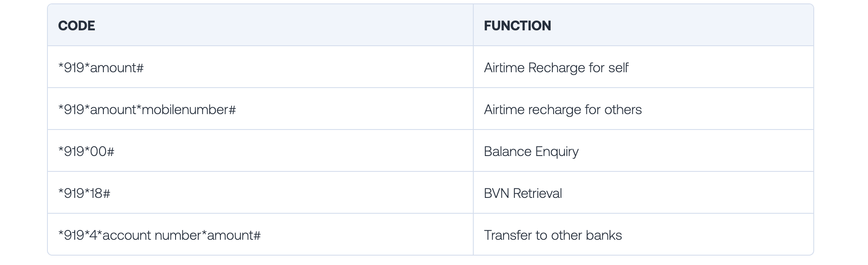Image resolution: width=868 pixels, height=265 pixels.
Task: Click the Airtime recharge for others text
Action: pyautogui.click(x=563, y=109)
